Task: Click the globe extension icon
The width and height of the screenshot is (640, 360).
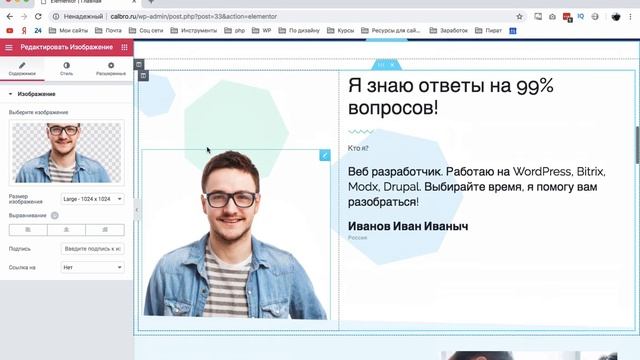Action: tap(595, 17)
